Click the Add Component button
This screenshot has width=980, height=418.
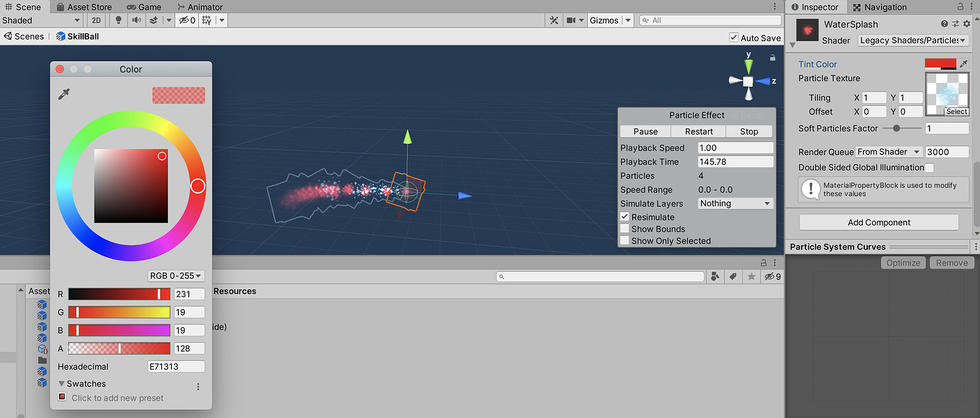[x=879, y=223]
